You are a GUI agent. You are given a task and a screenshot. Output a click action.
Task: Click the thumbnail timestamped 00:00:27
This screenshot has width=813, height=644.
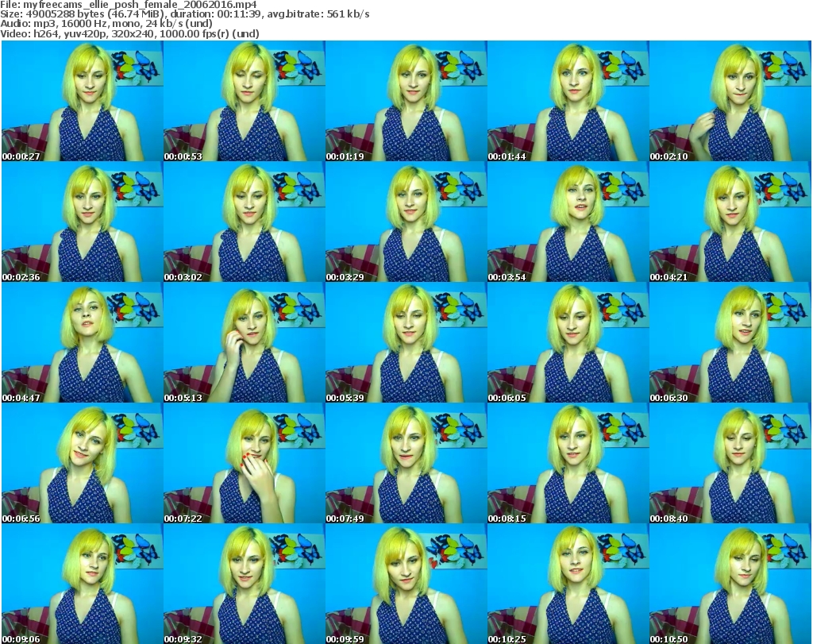(82, 101)
